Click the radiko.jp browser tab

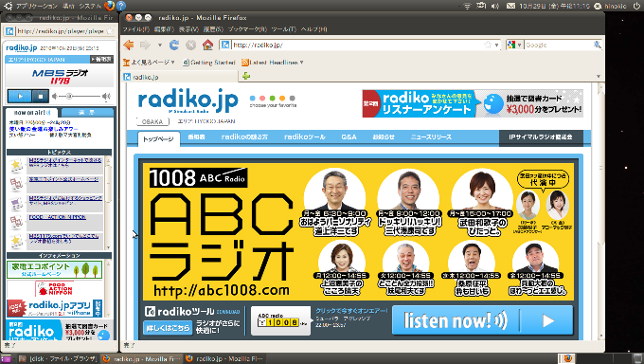click(180, 77)
